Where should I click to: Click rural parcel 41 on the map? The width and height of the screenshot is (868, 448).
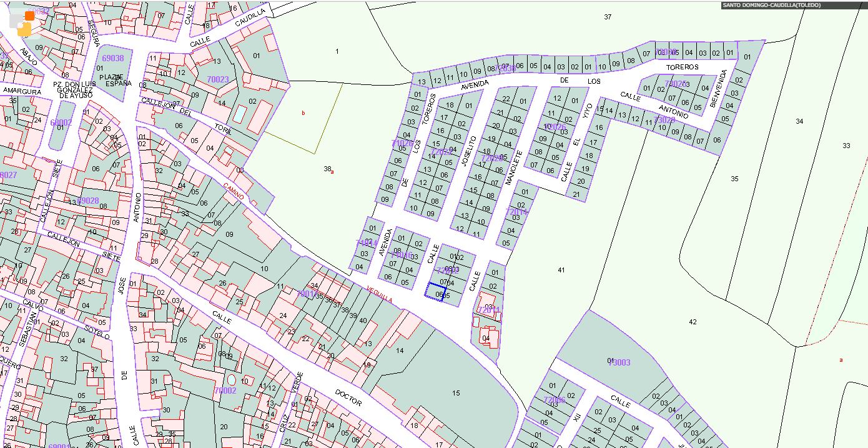(561, 269)
